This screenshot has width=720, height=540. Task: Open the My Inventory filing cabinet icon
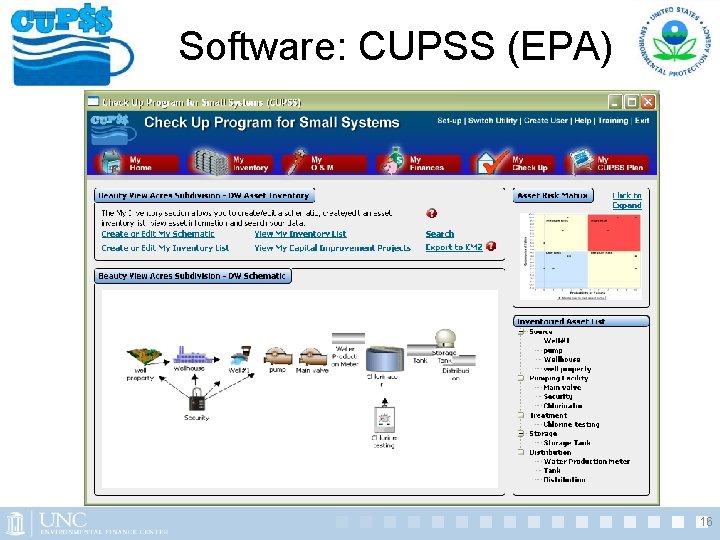pos(211,163)
